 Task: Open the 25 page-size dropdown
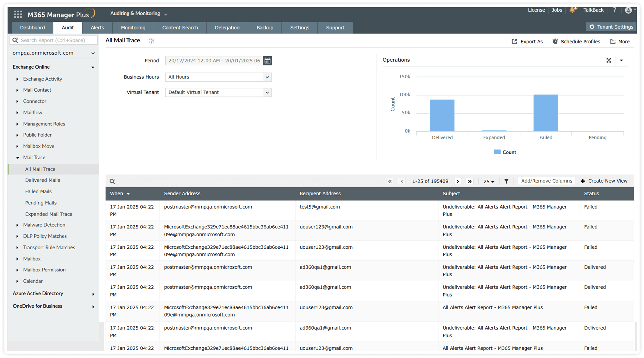488,181
